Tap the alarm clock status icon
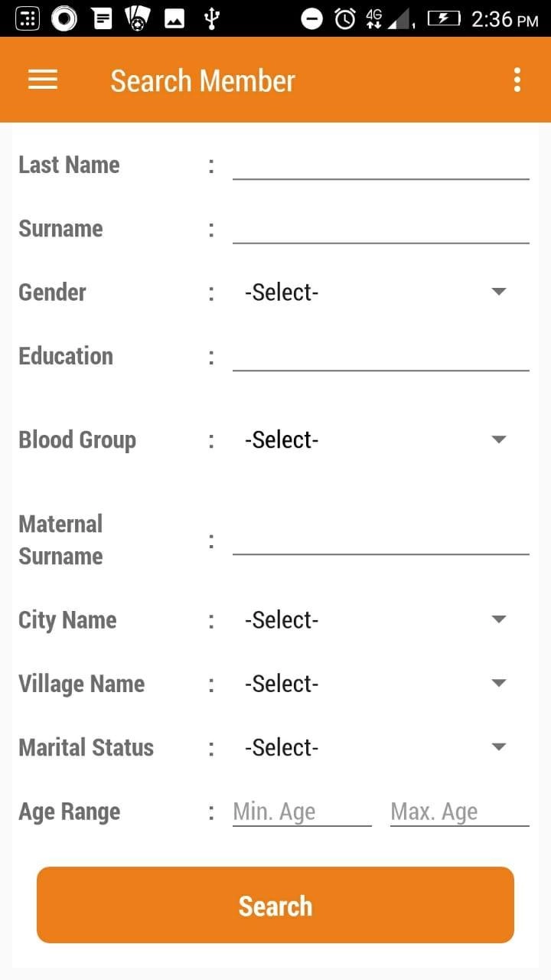 345,18
